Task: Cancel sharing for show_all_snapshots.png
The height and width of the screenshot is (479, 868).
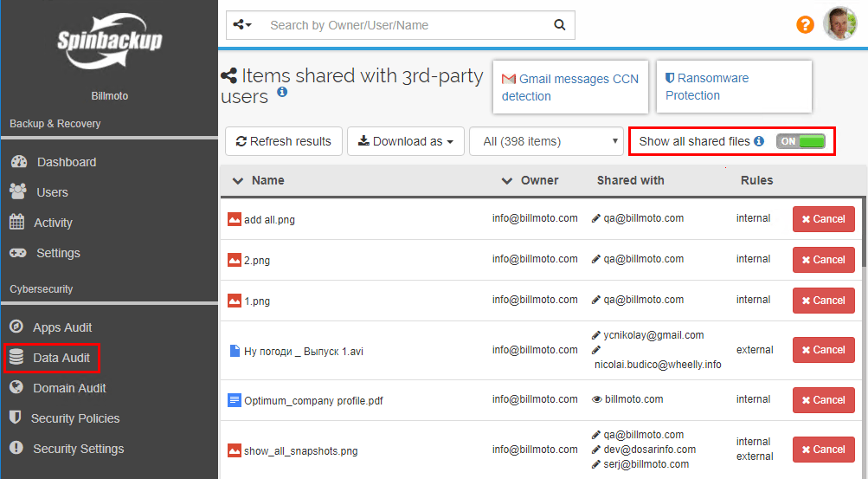Action: point(823,449)
